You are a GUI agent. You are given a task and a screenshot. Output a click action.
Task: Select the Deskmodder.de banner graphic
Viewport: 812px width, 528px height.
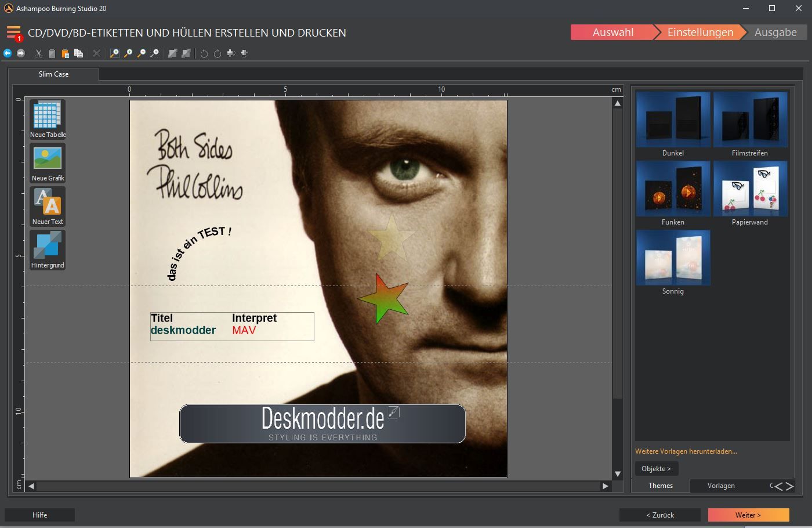click(322, 424)
